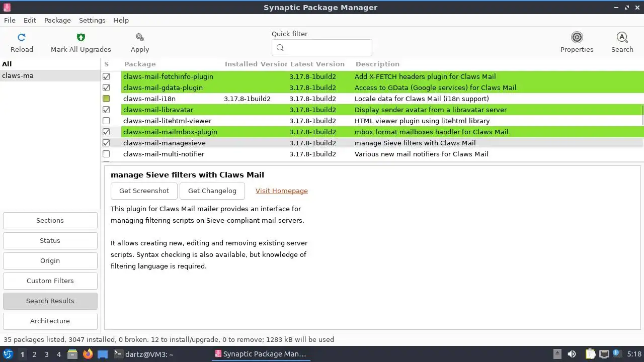This screenshot has width=644, height=362.
Task: Click the magnifier icon in Quick filter
Action: pyautogui.click(x=280, y=48)
